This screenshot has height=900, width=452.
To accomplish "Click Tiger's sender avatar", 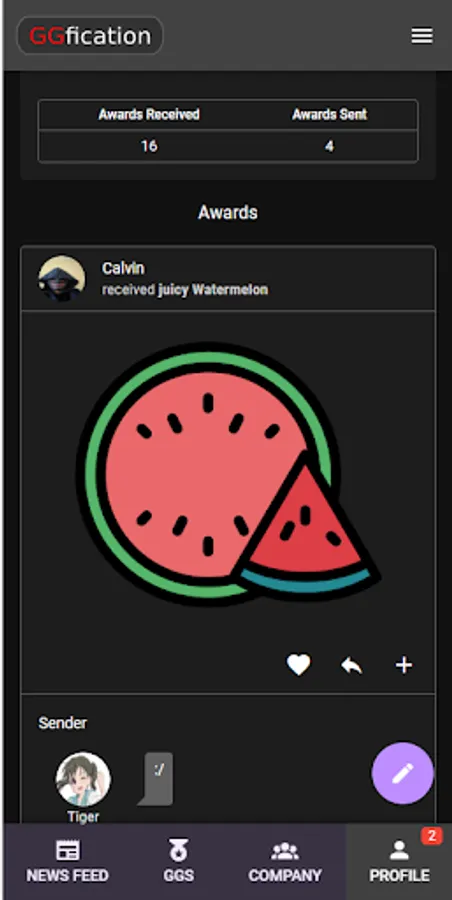I will (x=83, y=779).
